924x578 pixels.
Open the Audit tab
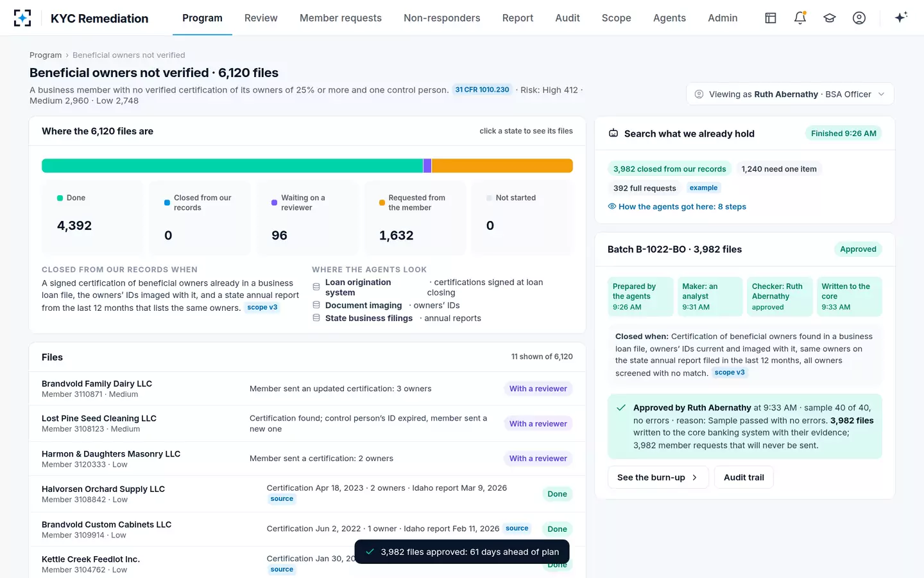(x=568, y=18)
